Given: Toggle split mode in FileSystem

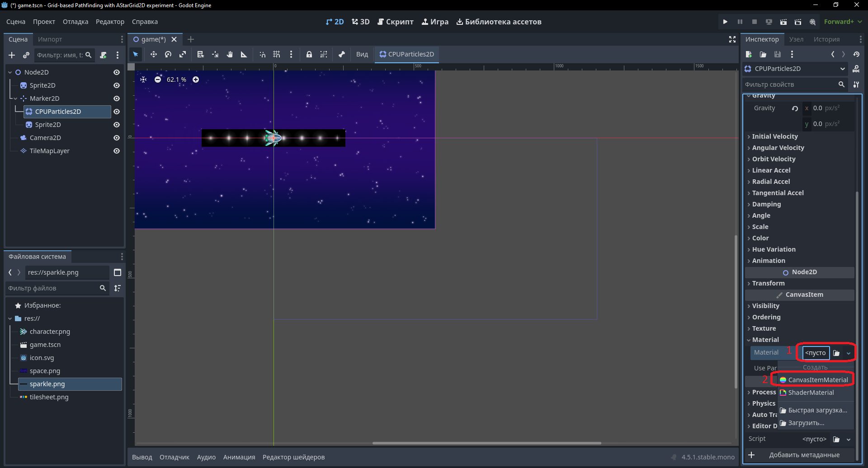Looking at the screenshot, I should pyautogui.click(x=118, y=272).
